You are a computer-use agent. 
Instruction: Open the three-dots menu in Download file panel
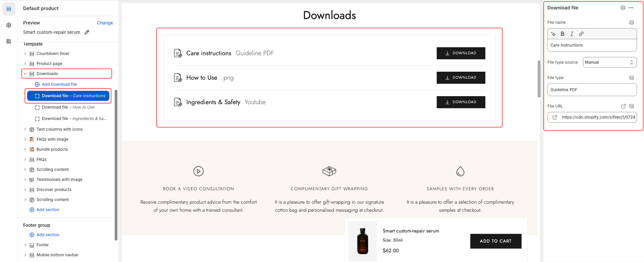tap(631, 8)
